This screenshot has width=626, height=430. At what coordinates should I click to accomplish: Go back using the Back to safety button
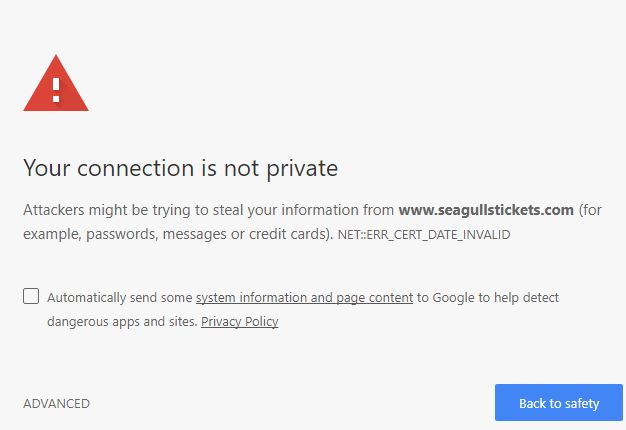click(559, 402)
